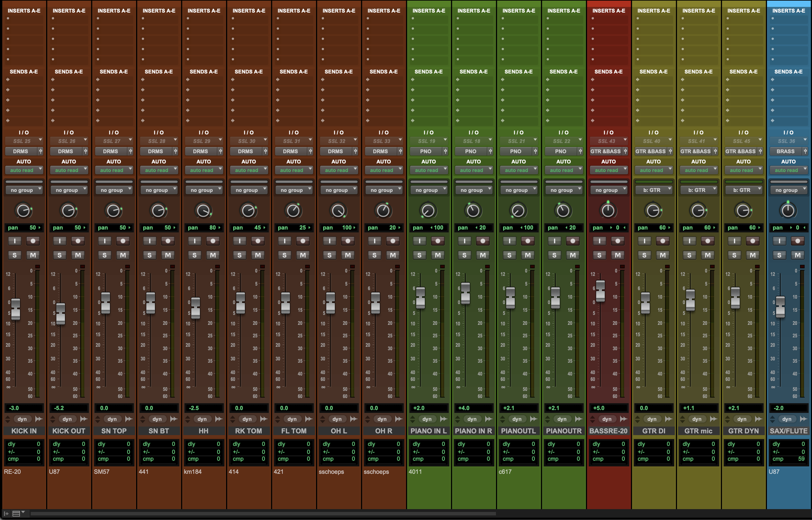Viewport: 812px width, 520px height.
Task: Click the first send slot on SAX/FLUTE
Action: coord(788,80)
